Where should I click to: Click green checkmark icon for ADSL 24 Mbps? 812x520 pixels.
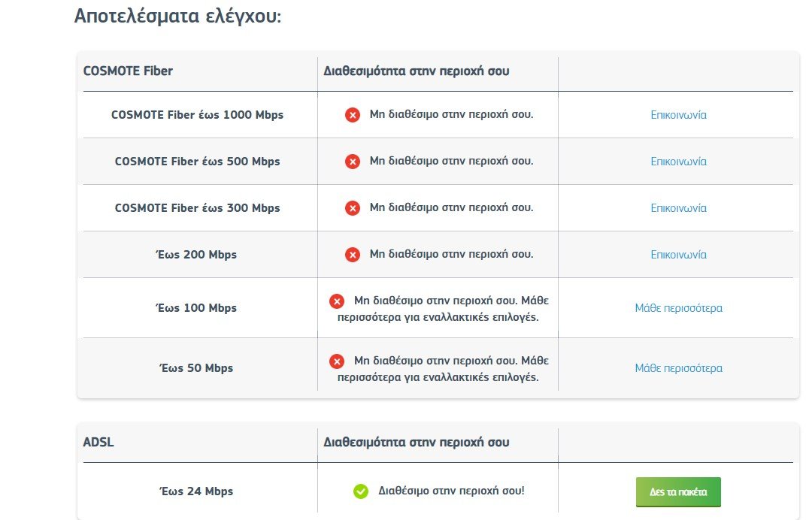(x=360, y=491)
